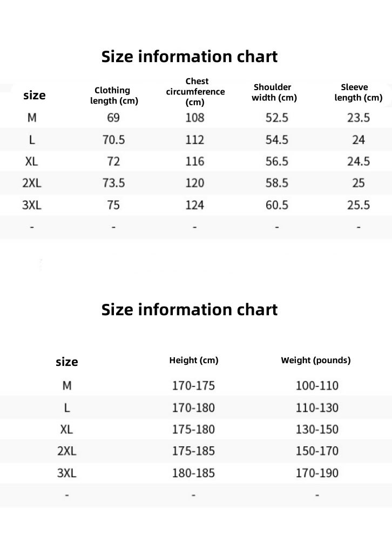The image size is (392, 537).
Task: Click the Weight (pounds) column header
Action: (x=315, y=361)
